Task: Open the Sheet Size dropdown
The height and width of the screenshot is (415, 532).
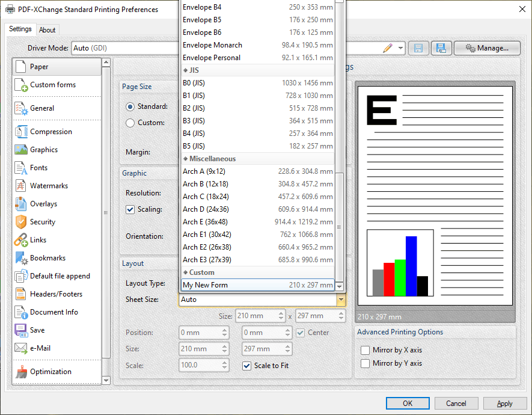Action: click(341, 299)
